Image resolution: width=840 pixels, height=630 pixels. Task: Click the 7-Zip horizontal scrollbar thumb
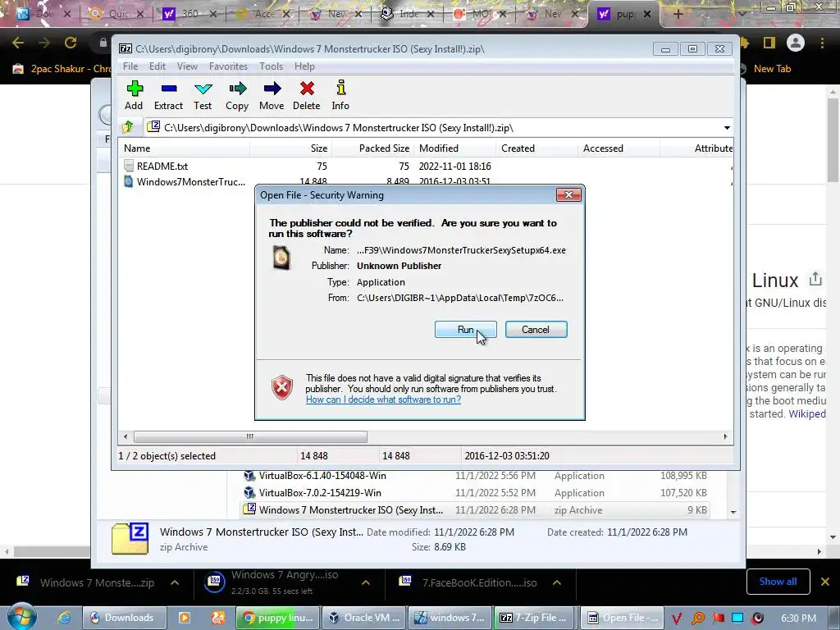pyautogui.click(x=250, y=436)
